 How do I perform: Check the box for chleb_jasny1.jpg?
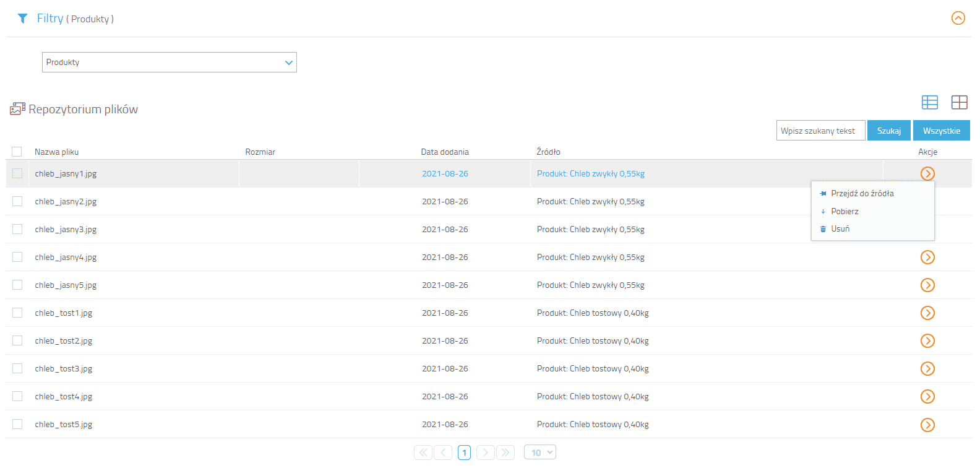[17, 173]
